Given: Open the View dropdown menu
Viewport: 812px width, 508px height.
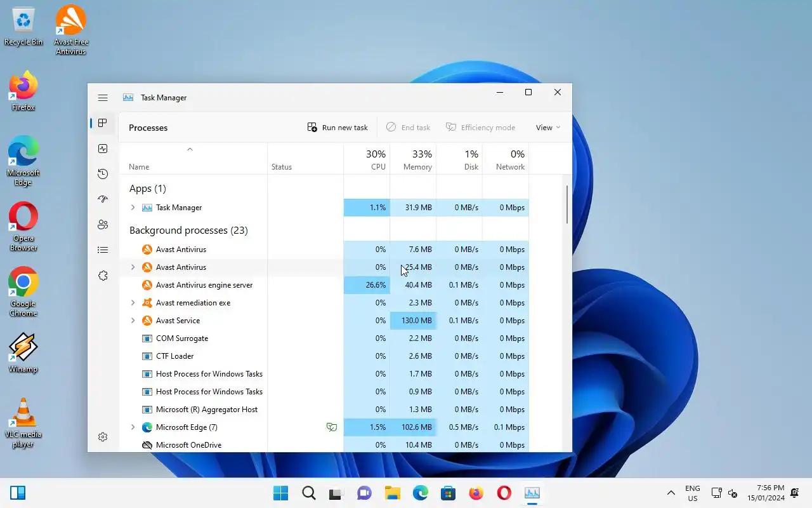Looking at the screenshot, I should [x=548, y=128].
